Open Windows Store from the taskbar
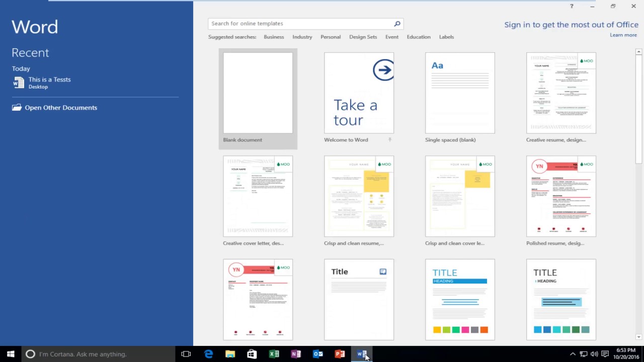Image resolution: width=644 pixels, height=362 pixels. tap(252, 354)
